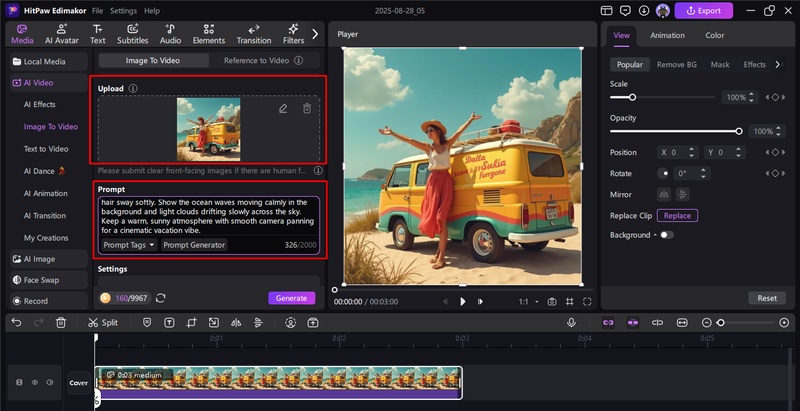Open the user account avatar
Screen dimensions: 800x411
coord(663,11)
